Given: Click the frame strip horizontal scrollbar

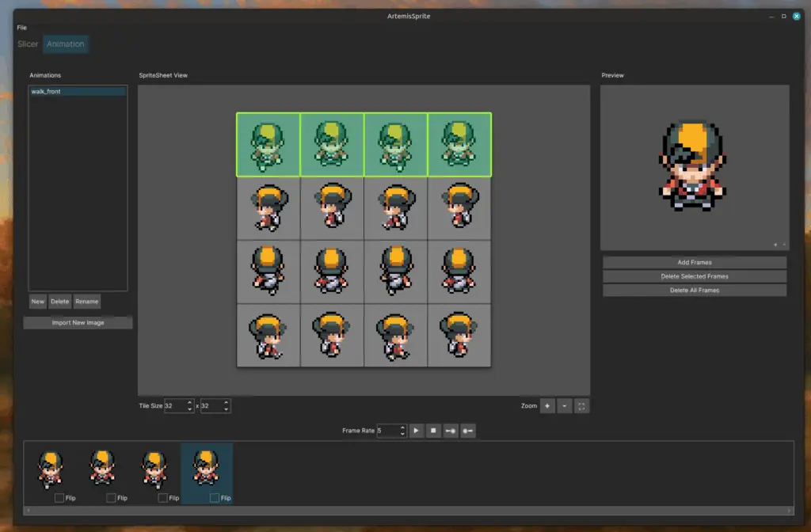Looking at the screenshot, I should [409, 511].
